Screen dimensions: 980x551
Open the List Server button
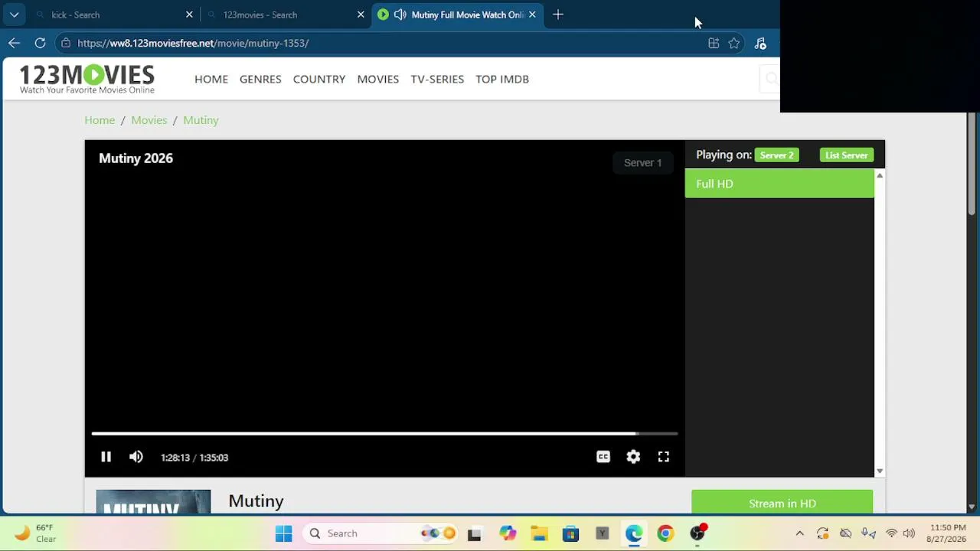pyautogui.click(x=846, y=155)
